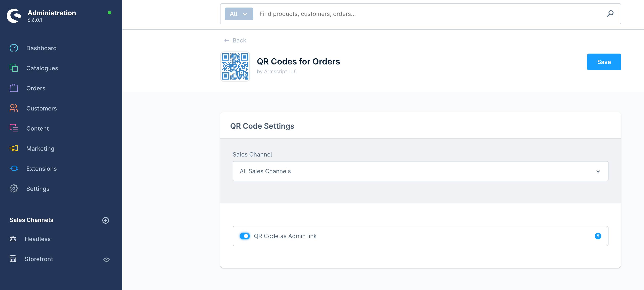Click the Catalogues icon in sidebar
This screenshot has width=644, height=290.
point(13,68)
